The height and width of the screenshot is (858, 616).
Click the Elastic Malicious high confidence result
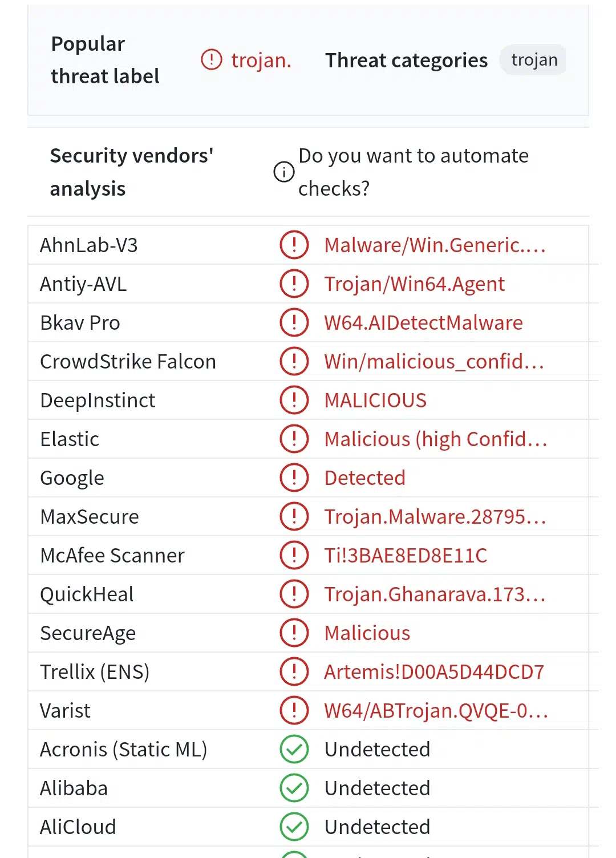click(435, 439)
